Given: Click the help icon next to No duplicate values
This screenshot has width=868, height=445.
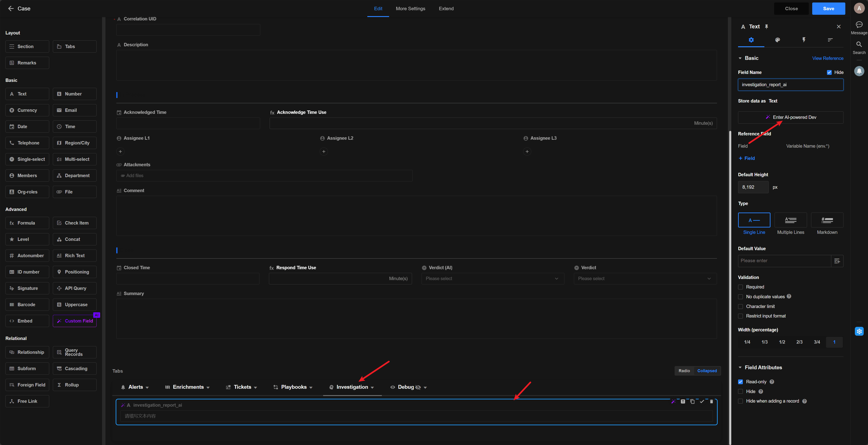Looking at the screenshot, I should click(x=789, y=296).
